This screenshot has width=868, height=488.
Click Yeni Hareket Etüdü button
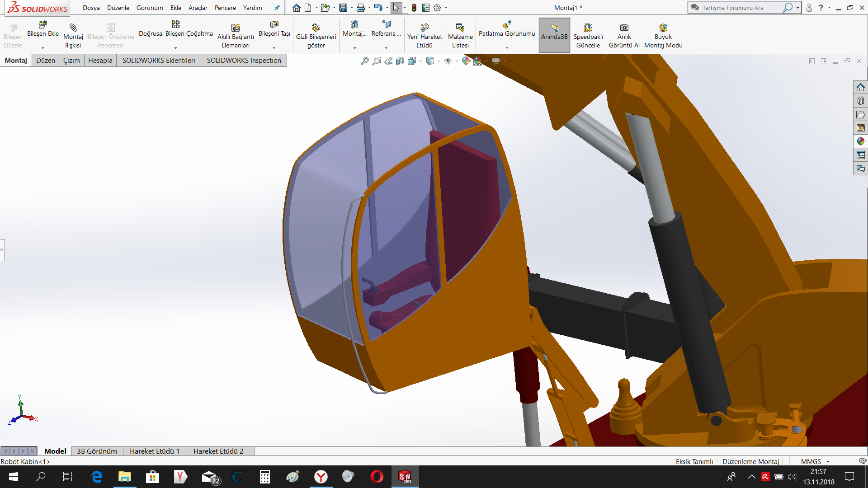[425, 36]
